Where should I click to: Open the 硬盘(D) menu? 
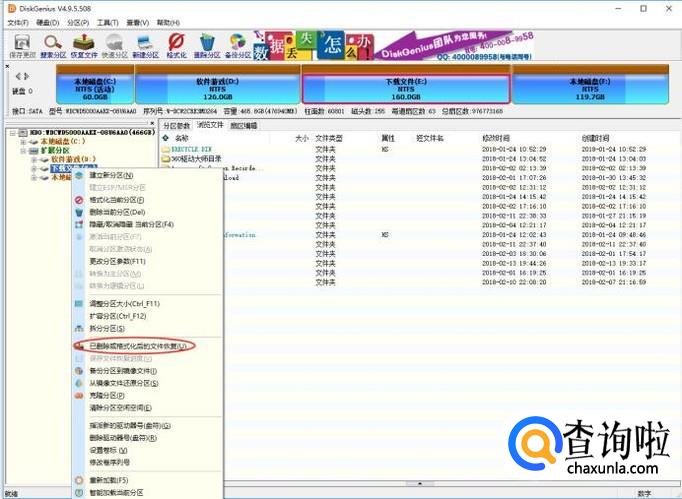(x=48, y=22)
